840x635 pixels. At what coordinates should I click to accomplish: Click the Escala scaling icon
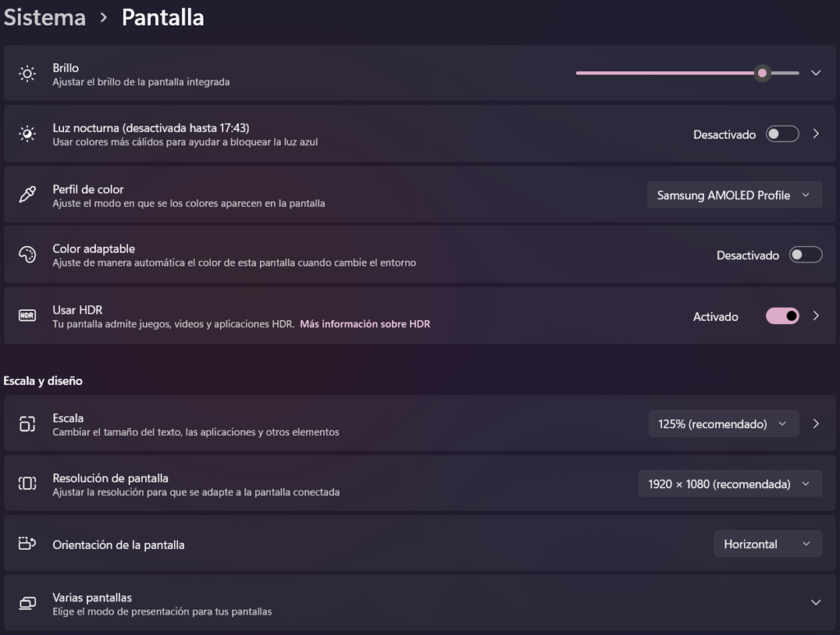point(28,423)
